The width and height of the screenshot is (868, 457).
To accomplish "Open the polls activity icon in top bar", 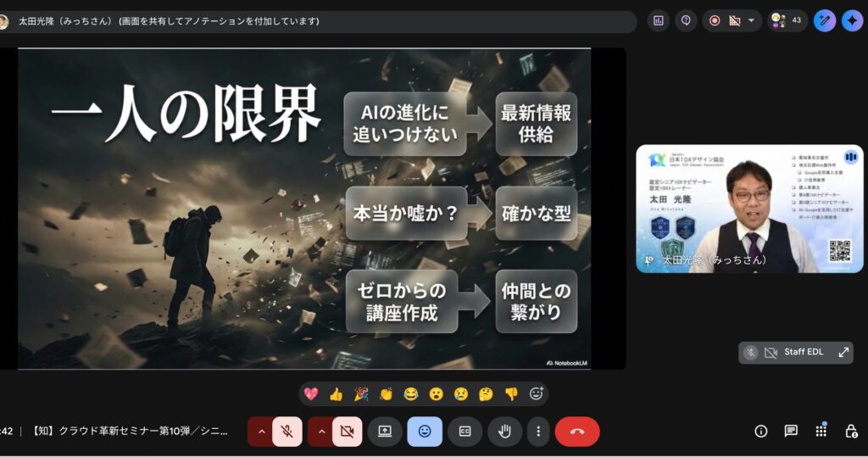I will click(x=659, y=20).
